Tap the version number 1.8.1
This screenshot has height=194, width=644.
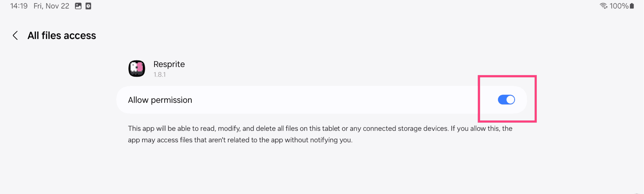[x=160, y=74]
